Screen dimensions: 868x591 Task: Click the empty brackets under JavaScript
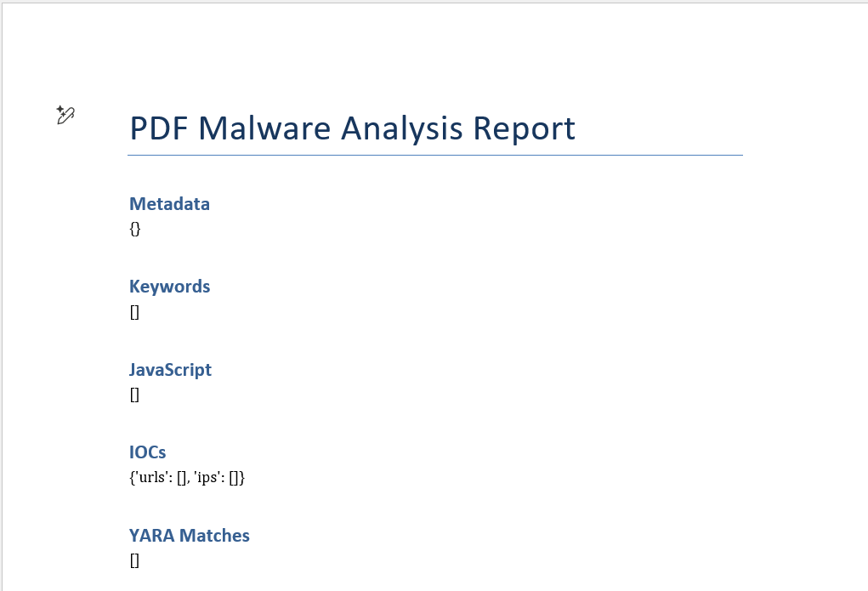134,395
